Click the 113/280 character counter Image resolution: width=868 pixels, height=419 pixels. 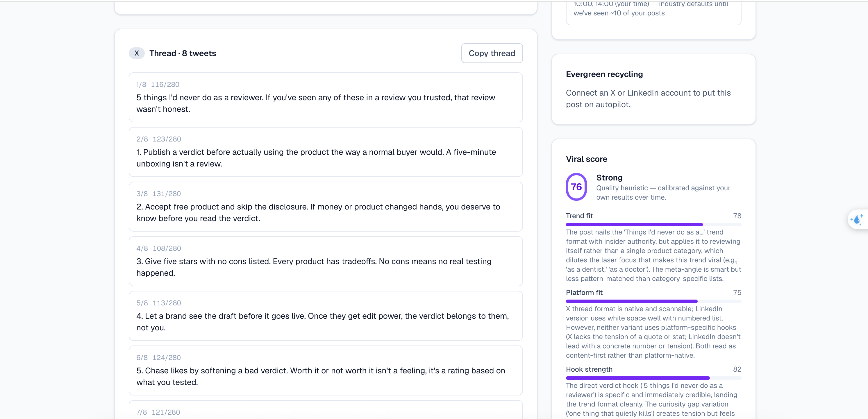(167, 303)
